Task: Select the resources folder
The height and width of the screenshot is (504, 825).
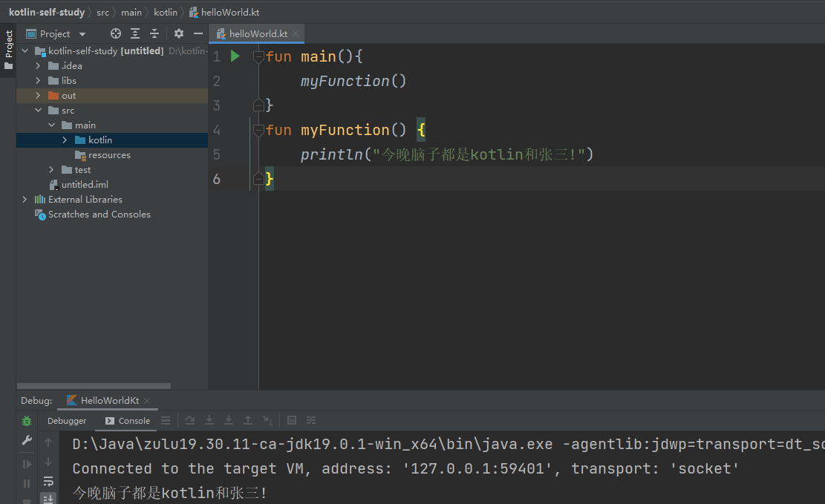Action: [109, 155]
